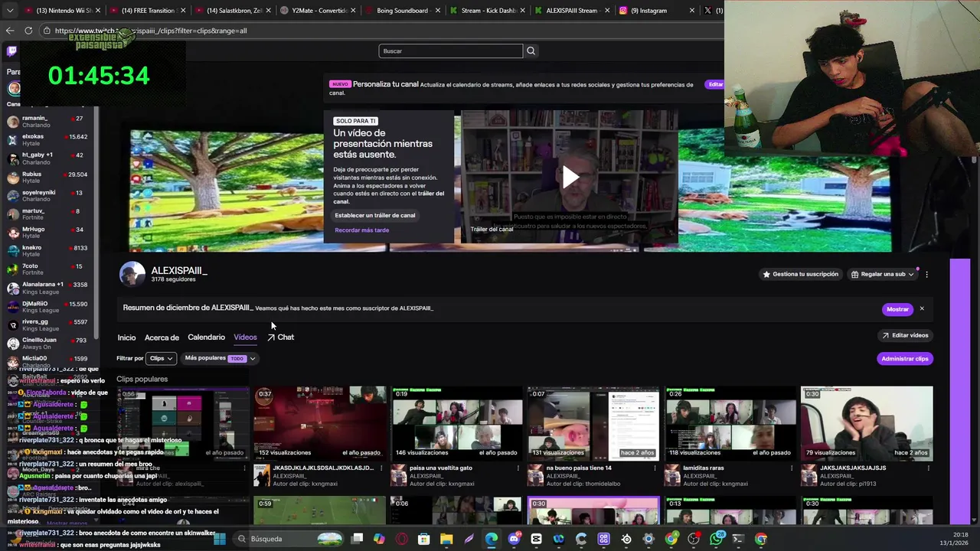
Task: Click the 'Administrar clips' button
Action: pyautogui.click(x=904, y=358)
